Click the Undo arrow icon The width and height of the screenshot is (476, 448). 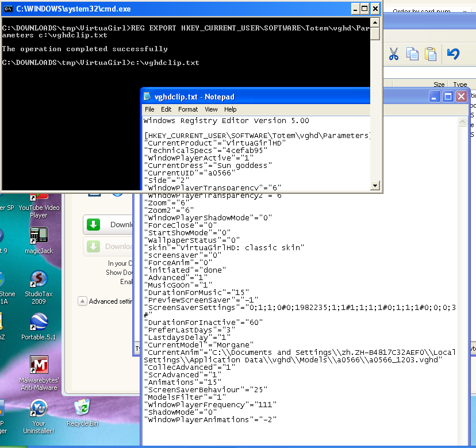tap(453, 53)
